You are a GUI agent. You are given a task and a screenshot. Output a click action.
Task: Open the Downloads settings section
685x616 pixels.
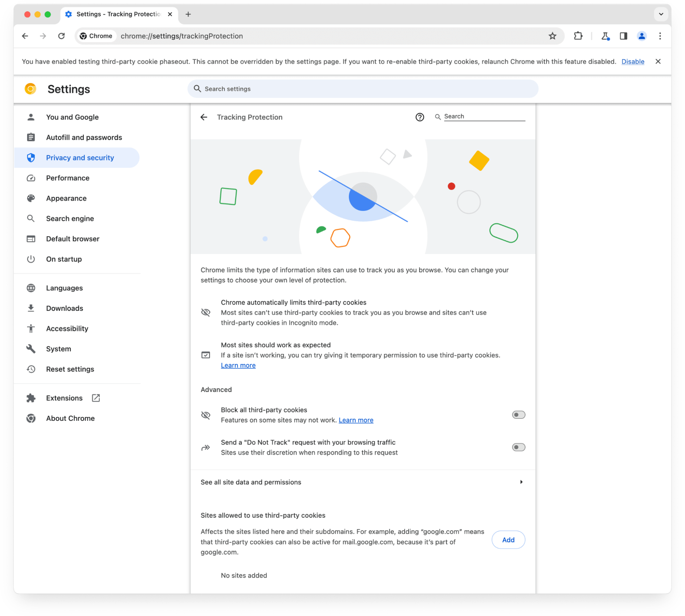click(64, 308)
